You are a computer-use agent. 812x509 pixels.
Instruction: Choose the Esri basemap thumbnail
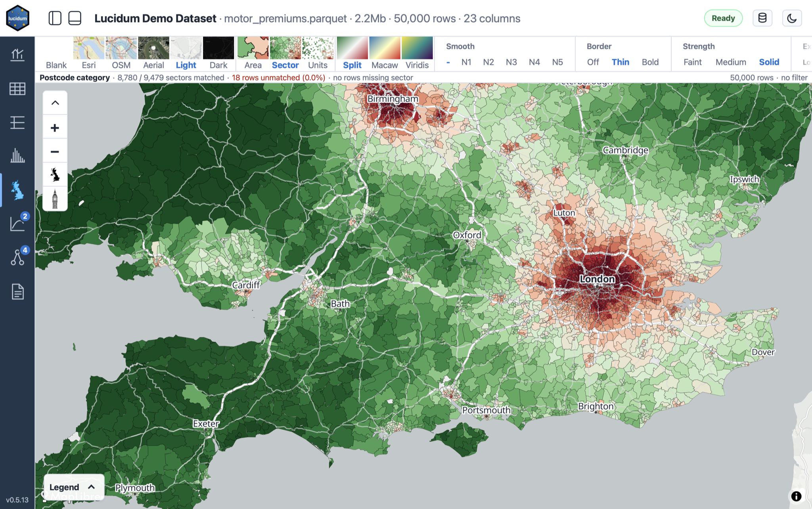tap(89, 54)
